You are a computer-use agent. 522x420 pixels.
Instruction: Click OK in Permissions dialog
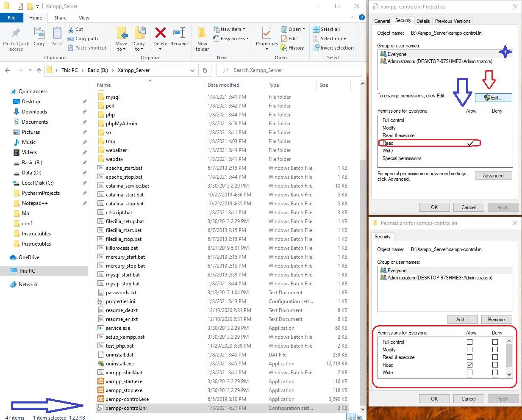click(x=434, y=399)
